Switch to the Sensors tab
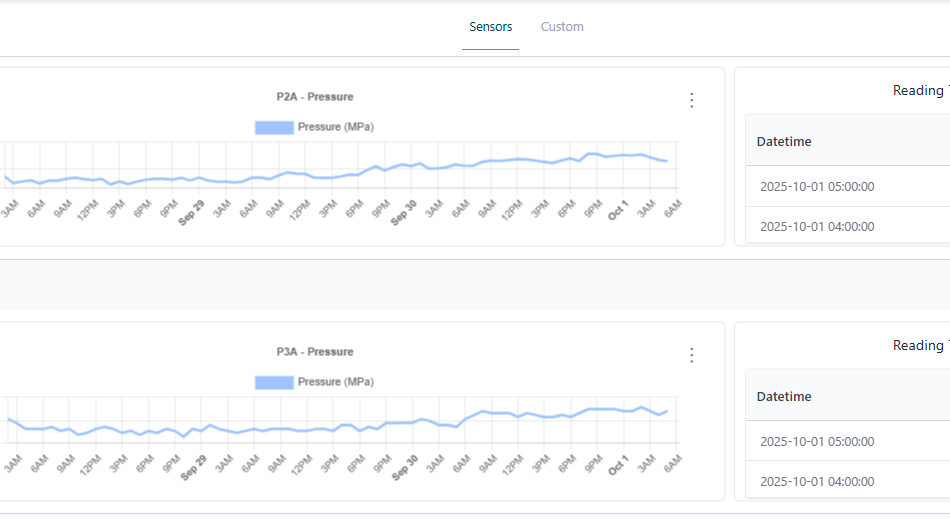This screenshot has height=519, width=950. pos(490,27)
